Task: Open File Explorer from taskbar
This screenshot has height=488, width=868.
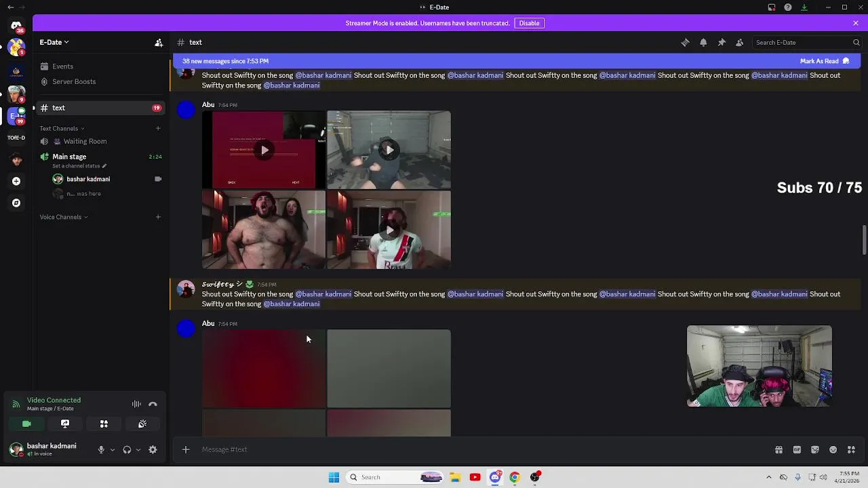Action: point(455,477)
